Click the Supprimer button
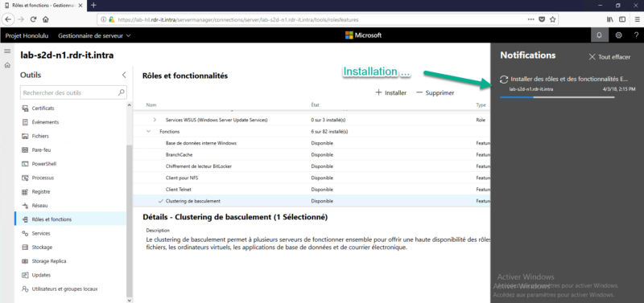This screenshot has width=644, height=303. pos(436,92)
